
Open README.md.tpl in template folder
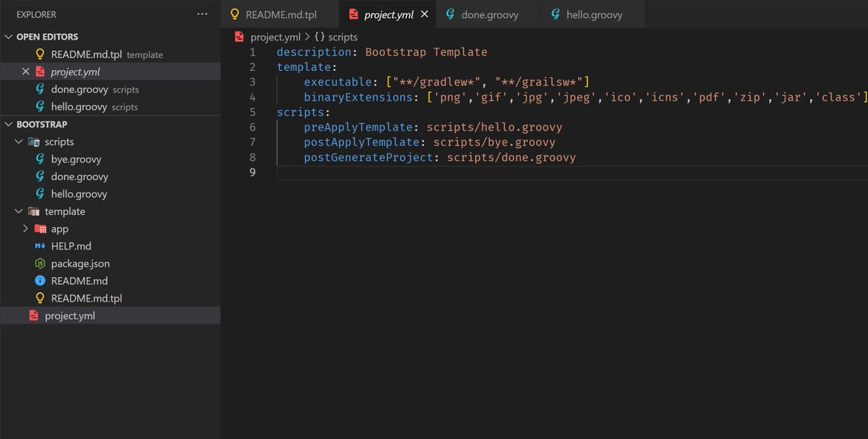(x=110, y=298)
